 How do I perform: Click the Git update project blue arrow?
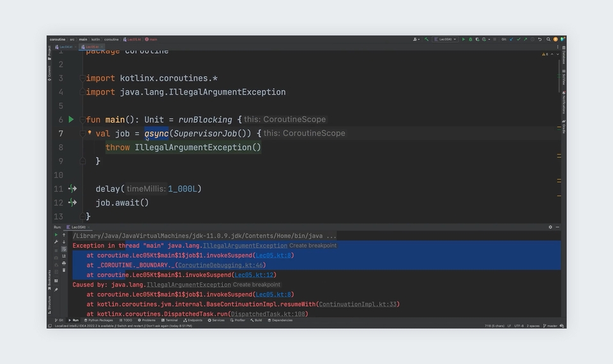[x=511, y=40]
